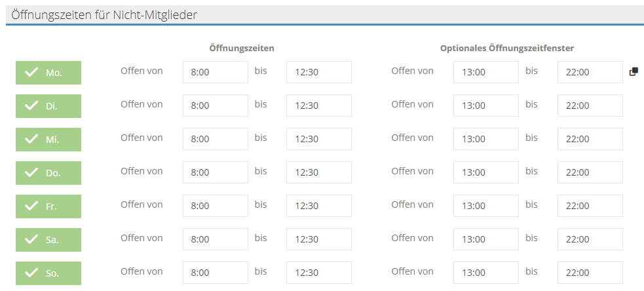This screenshot has height=291, width=644.
Task: Select Monday's 12:30 closing time field
Action: point(318,72)
